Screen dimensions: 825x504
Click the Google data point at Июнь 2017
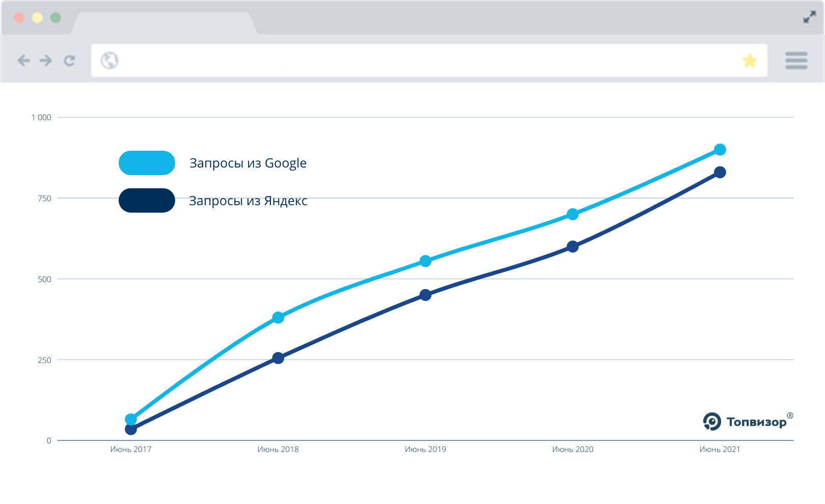pyautogui.click(x=131, y=419)
